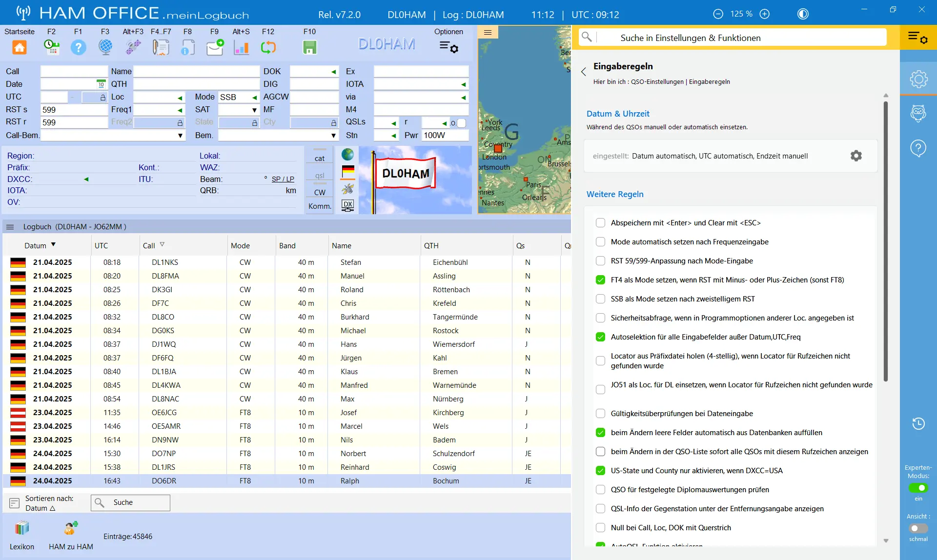The image size is (937, 560).
Task: Select the cat tab
Action: 320,158
